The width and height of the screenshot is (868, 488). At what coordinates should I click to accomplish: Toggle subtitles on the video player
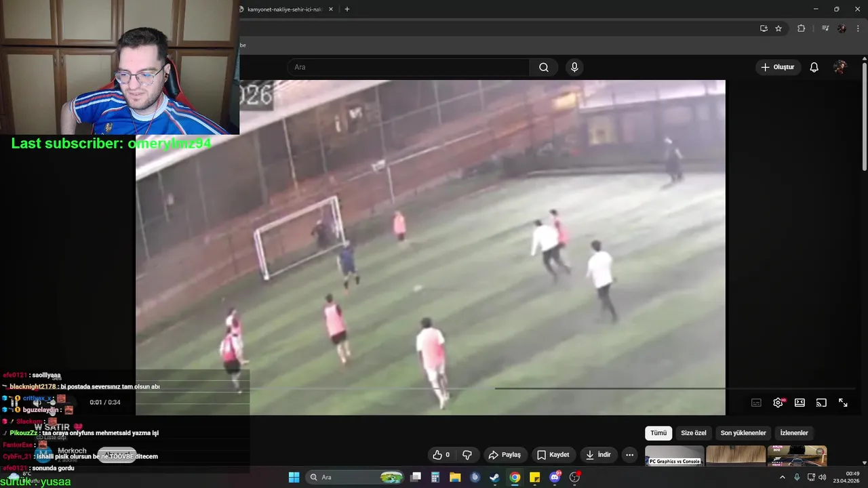[756, 403]
